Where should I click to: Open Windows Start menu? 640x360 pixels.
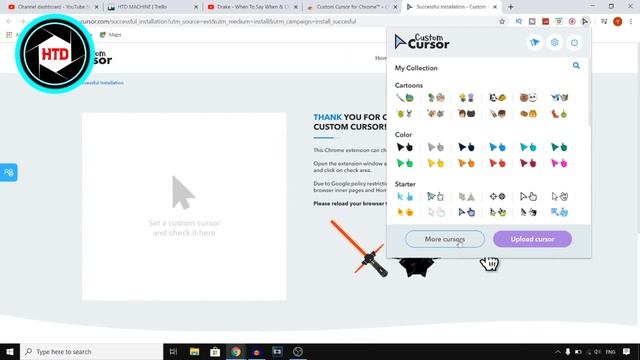pyautogui.click(x=10, y=351)
